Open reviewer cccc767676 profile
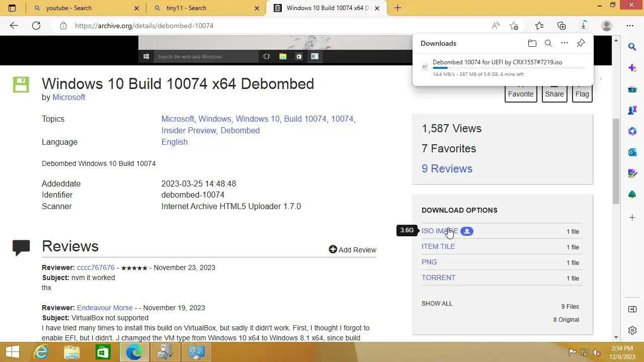 [96, 267]
